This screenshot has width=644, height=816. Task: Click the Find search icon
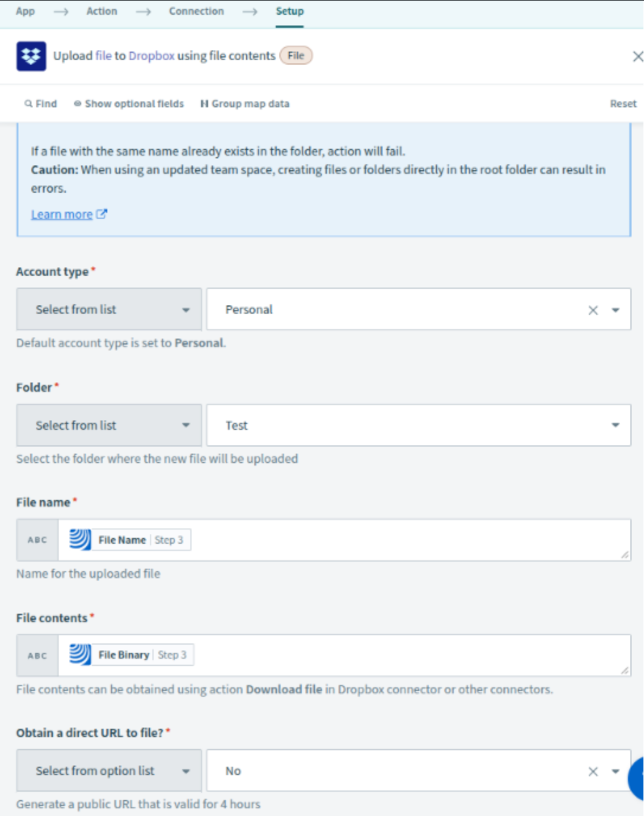click(28, 104)
